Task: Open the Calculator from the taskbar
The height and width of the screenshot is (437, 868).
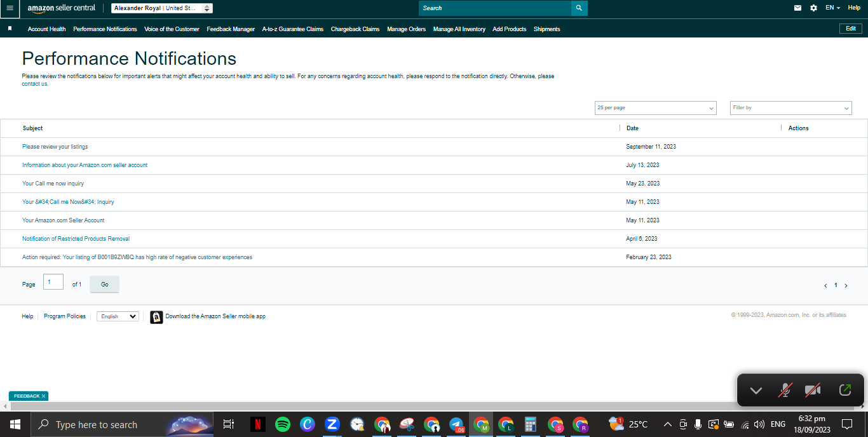Action: pyautogui.click(x=531, y=424)
